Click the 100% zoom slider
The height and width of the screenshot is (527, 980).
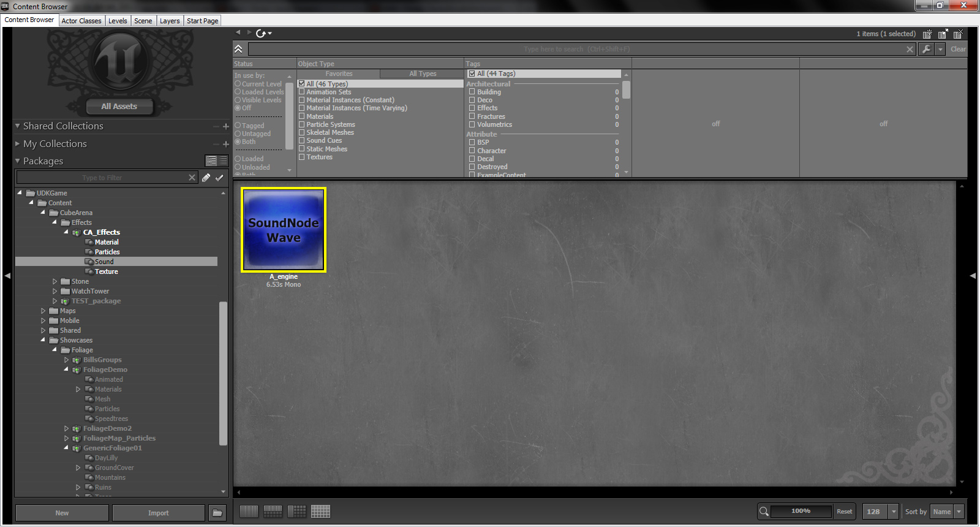pyautogui.click(x=801, y=511)
